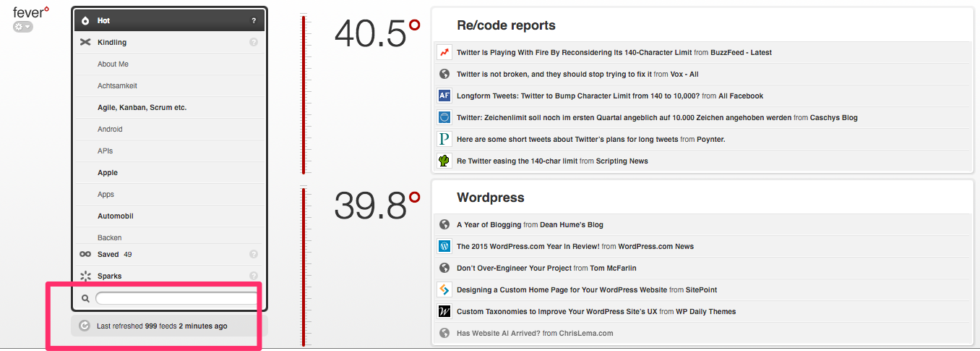Click the search magnifier icon
The image size is (980, 351).
(x=85, y=298)
